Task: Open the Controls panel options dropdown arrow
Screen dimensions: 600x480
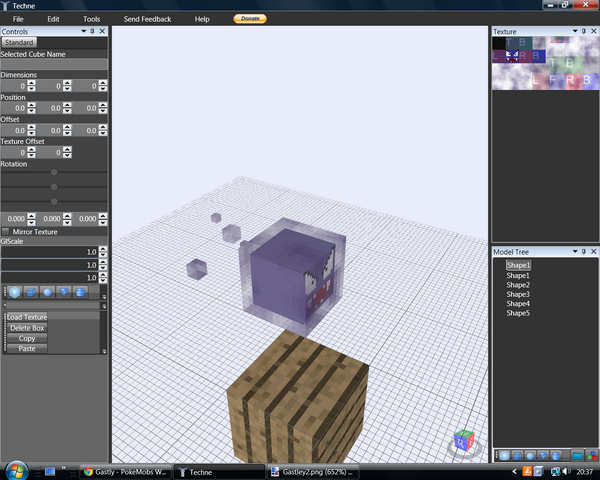Action: (83, 31)
